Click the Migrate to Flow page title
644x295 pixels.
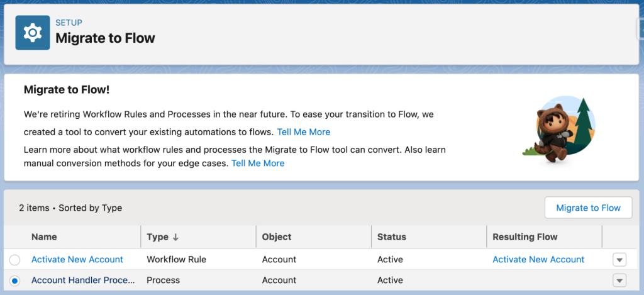(105, 38)
